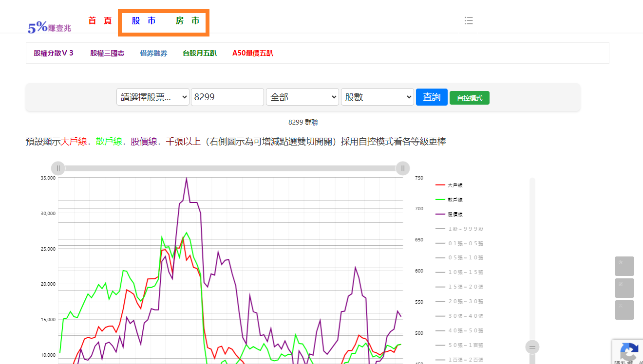Toggle the 大戶線 legend series
The image size is (643, 364).
point(449,185)
